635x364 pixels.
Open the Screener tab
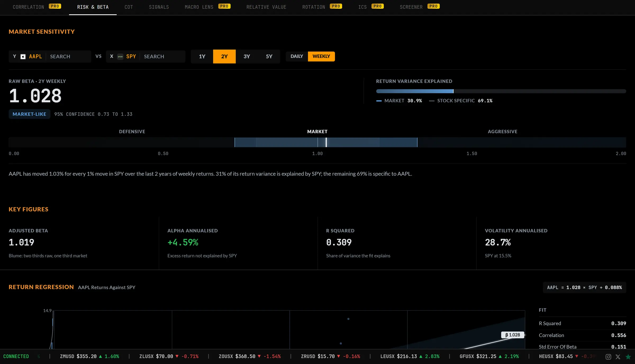[x=420, y=7]
